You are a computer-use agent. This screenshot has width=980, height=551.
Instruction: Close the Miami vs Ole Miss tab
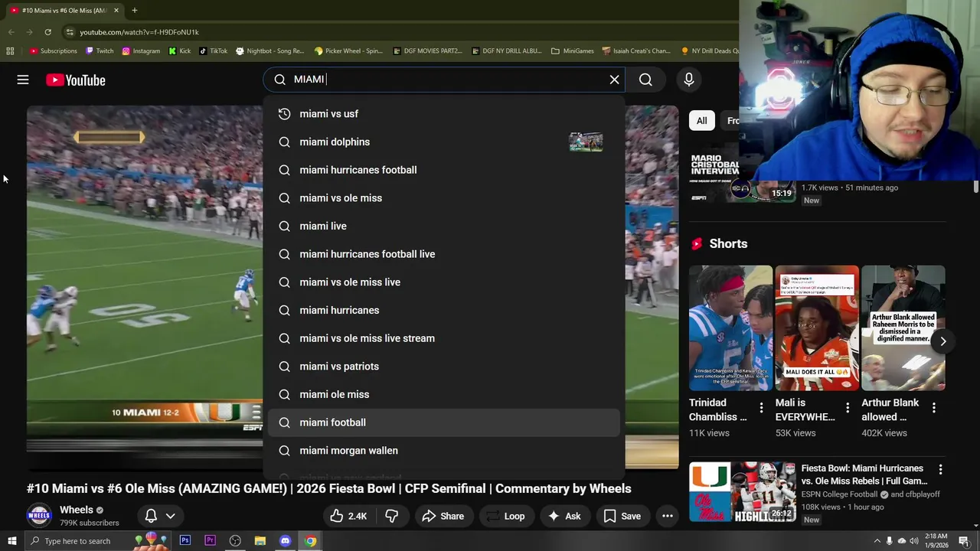(116, 11)
